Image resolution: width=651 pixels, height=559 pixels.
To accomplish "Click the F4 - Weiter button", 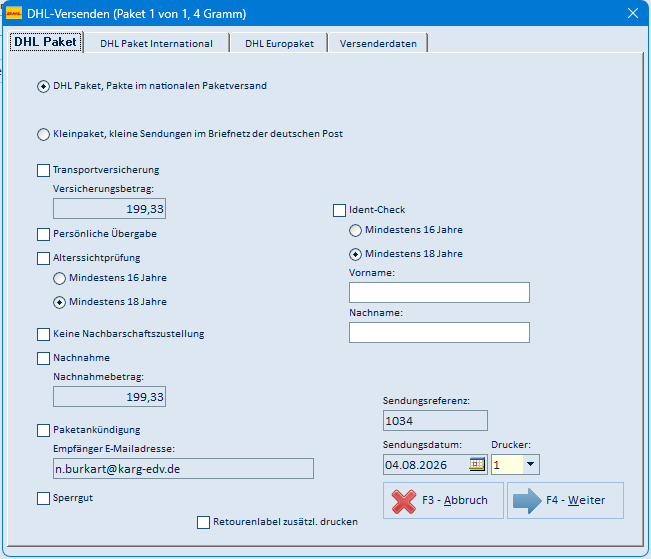I will (565, 500).
